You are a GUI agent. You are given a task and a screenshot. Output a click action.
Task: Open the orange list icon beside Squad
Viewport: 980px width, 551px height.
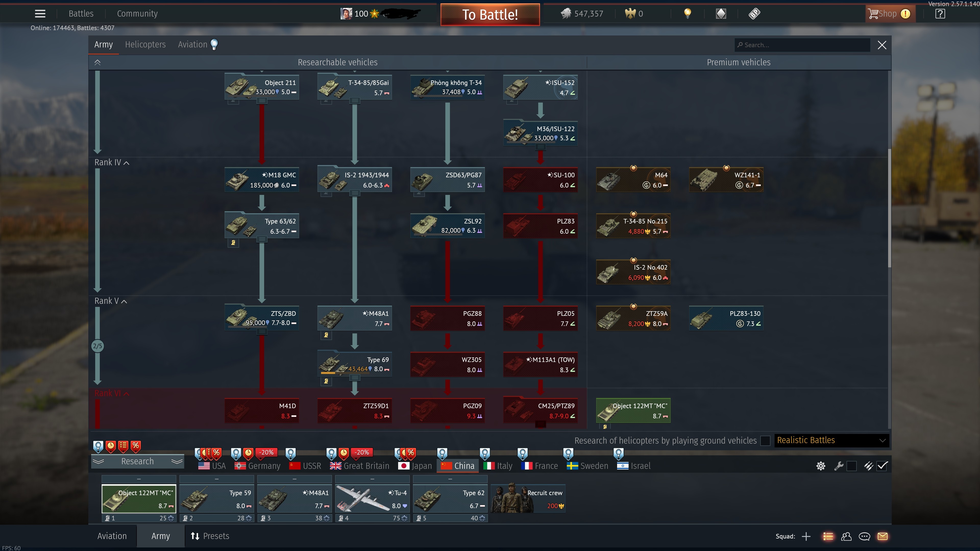[828, 536]
